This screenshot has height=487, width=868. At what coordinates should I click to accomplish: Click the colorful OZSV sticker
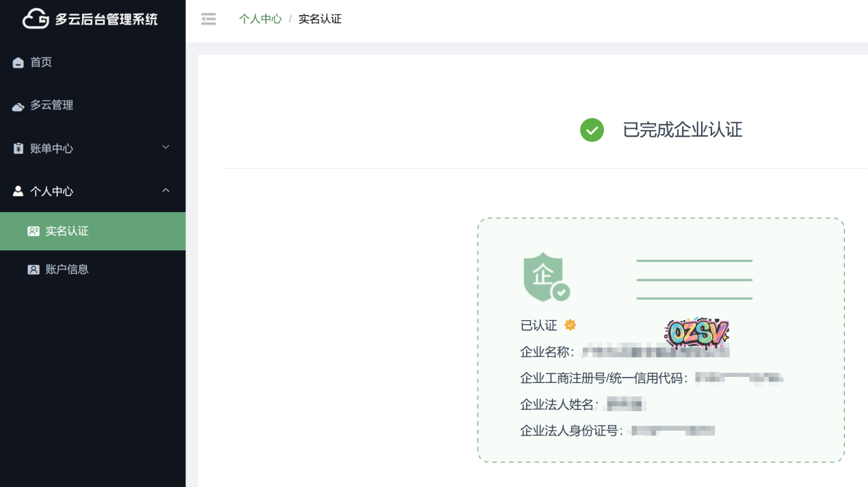pos(696,333)
